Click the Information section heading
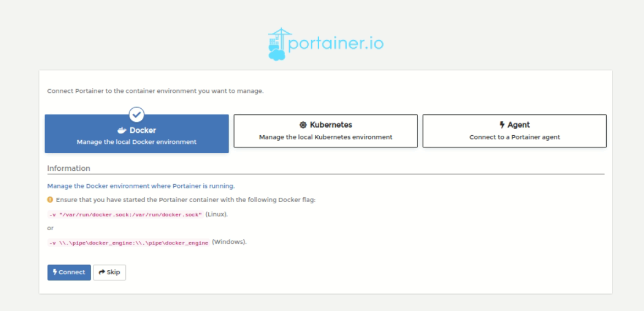The height and width of the screenshot is (311, 644). point(69,168)
